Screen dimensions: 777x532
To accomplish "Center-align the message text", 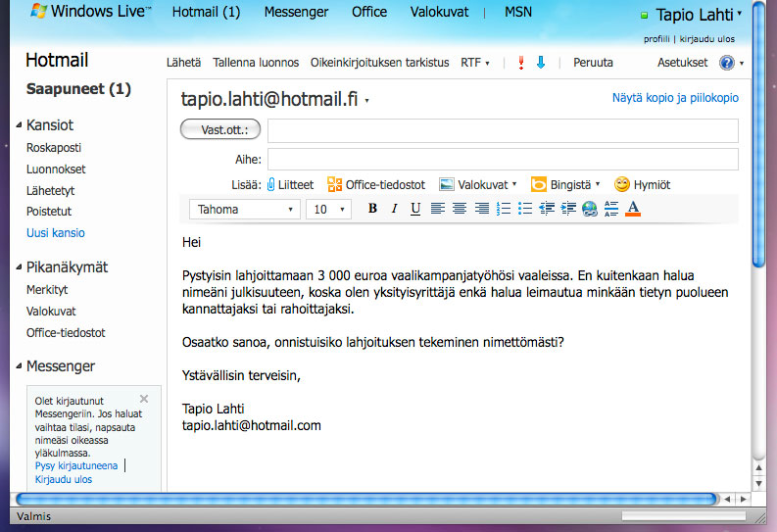I will 460,209.
